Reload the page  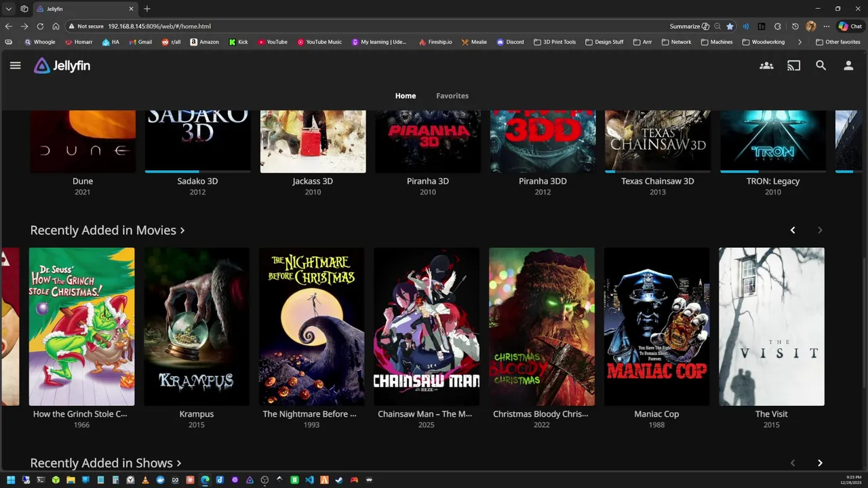coord(40,26)
